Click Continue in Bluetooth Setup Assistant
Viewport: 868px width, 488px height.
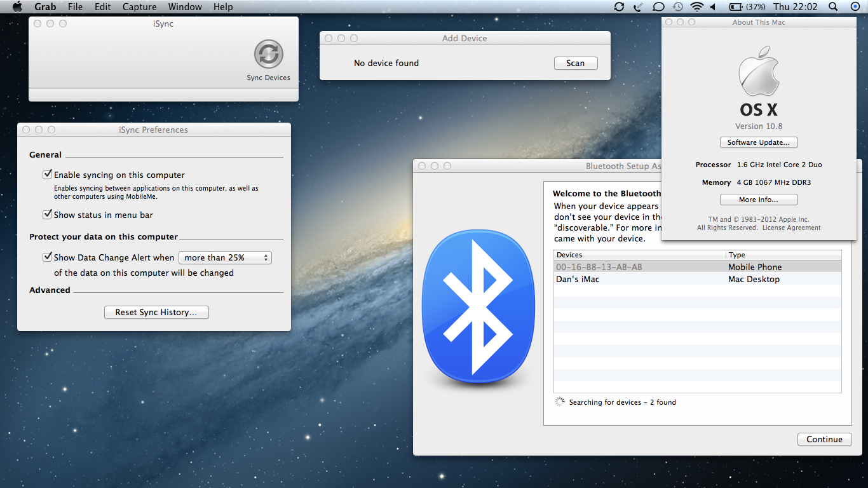824,439
